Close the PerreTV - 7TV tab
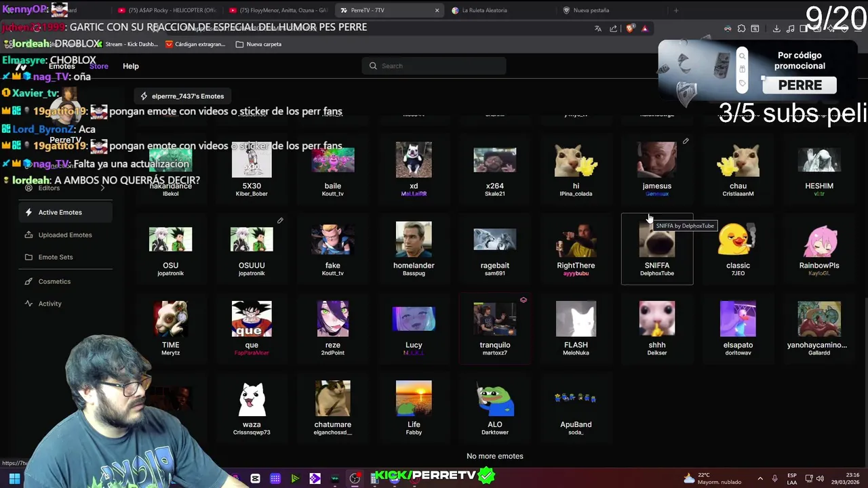The image size is (868, 488). tap(437, 10)
